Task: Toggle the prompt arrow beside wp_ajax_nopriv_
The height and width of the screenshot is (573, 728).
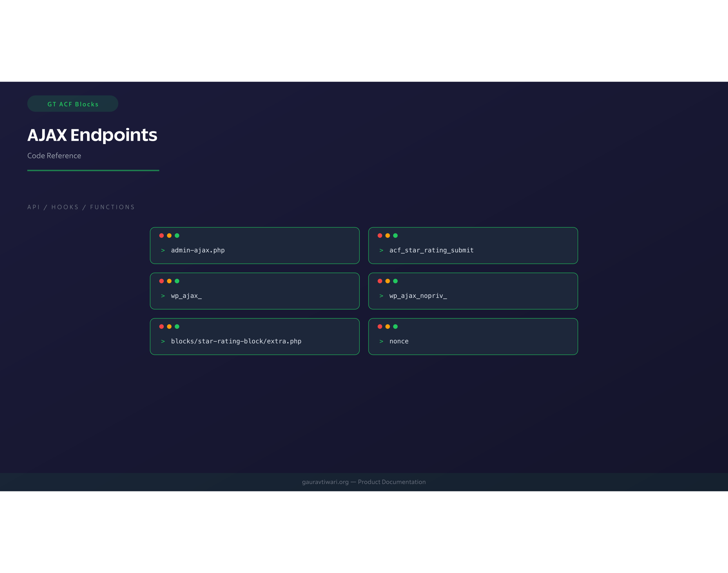Action: [x=382, y=295]
